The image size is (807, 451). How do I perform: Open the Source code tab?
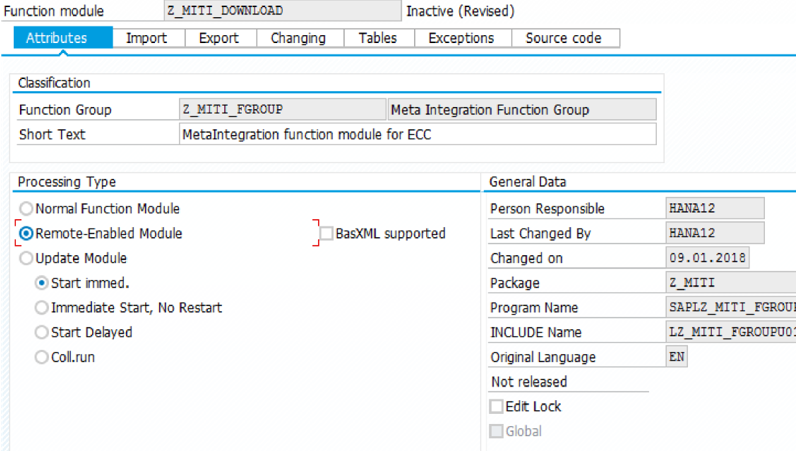pos(563,38)
